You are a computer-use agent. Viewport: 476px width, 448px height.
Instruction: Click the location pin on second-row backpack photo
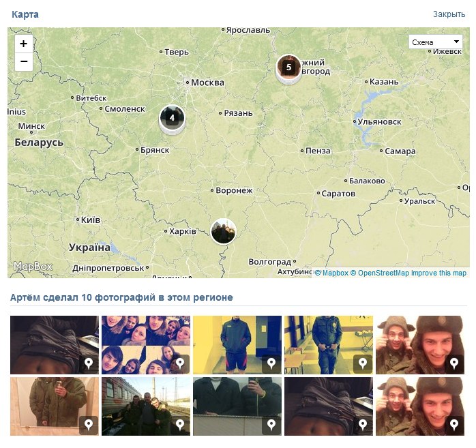coord(363,425)
